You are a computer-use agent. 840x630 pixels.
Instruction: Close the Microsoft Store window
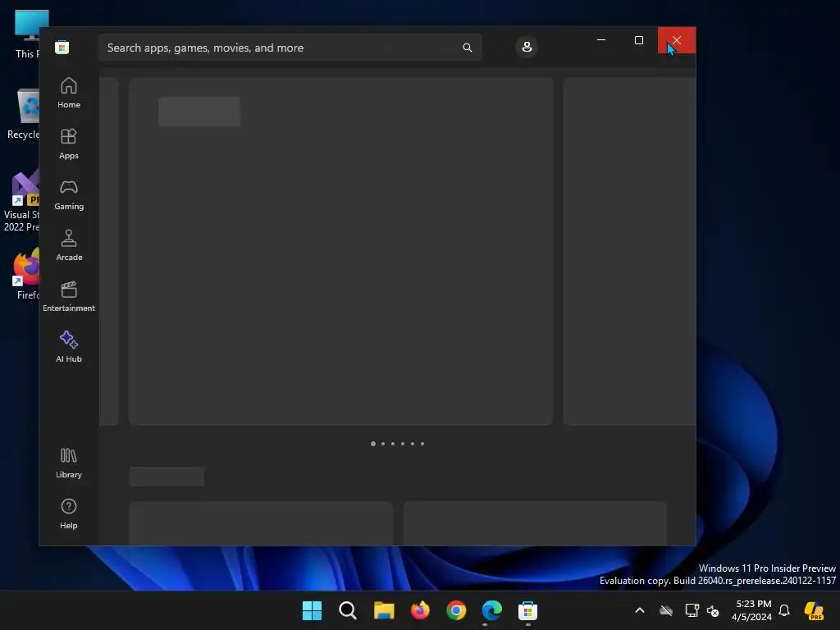coord(677,40)
